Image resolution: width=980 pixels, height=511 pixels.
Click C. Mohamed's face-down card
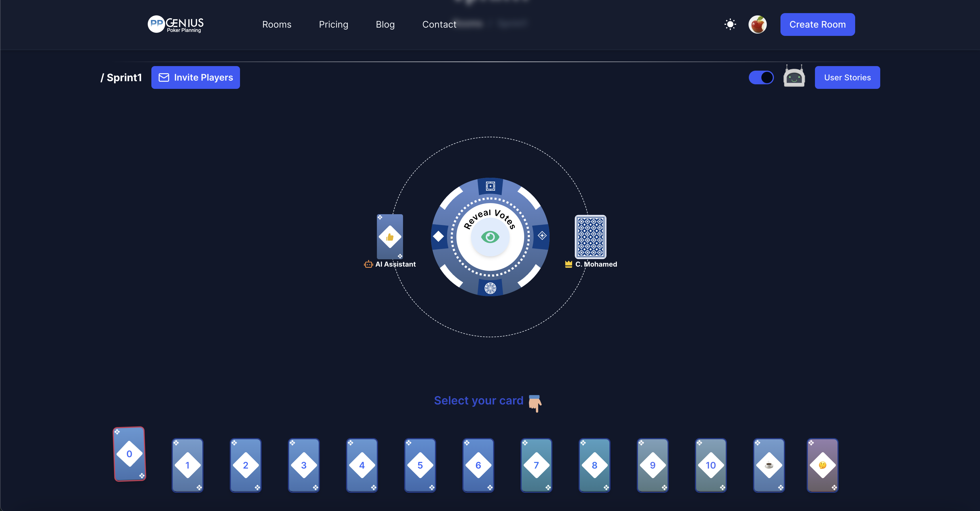(x=590, y=236)
